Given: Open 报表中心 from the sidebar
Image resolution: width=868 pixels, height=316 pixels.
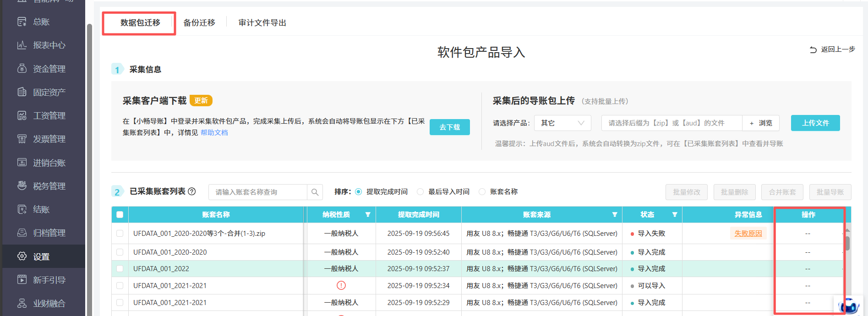Looking at the screenshot, I should pos(49,45).
